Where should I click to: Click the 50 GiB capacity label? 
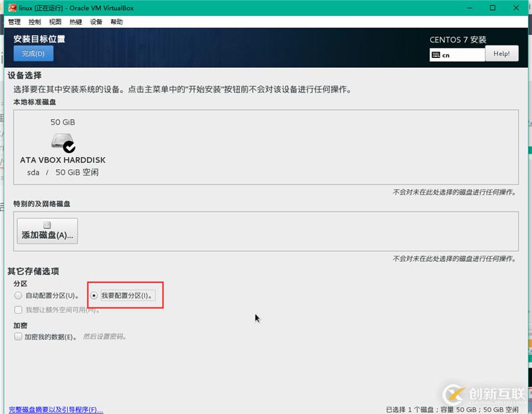pos(63,122)
